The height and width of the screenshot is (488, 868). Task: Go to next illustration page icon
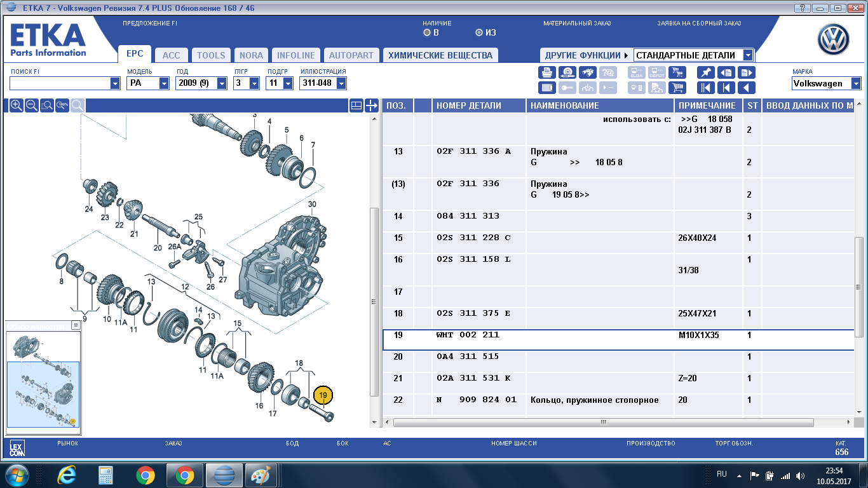(x=747, y=72)
